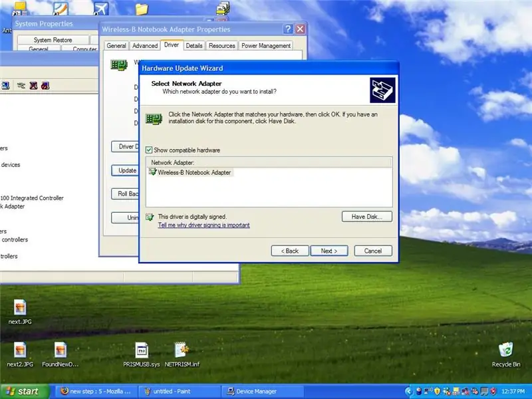Screen dimensions: 532x399
Task: Select the Driver tab in Adapter Properties
Action: [172, 45]
